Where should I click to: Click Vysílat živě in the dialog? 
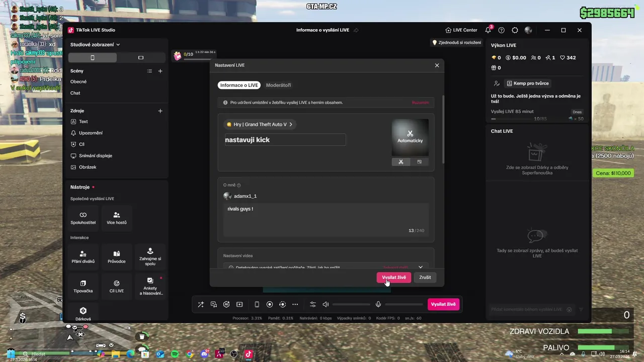click(394, 277)
